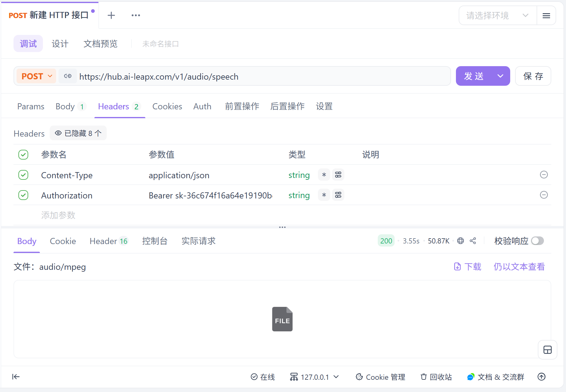Screen dimensions: 566x392
Task: Select the Headers request tab
Action: [x=119, y=107]
